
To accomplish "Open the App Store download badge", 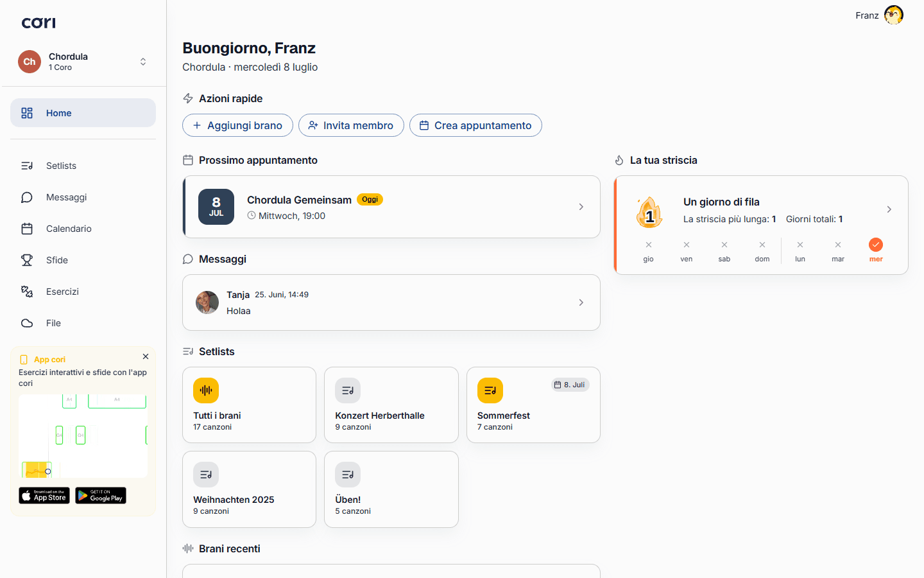I will point(44,495).
